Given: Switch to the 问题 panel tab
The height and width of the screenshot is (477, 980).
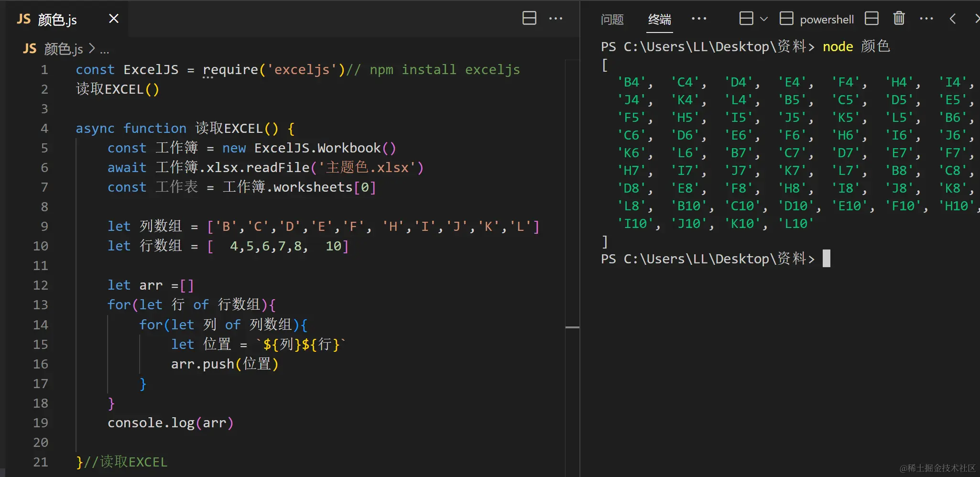Looking at the screenshot, I should [x=612, y=19].
